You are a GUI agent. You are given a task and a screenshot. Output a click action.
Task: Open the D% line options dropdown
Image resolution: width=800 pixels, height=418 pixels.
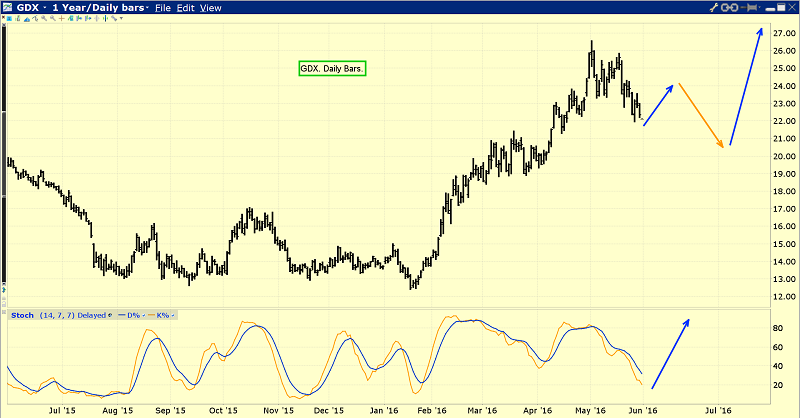[142, 316]
